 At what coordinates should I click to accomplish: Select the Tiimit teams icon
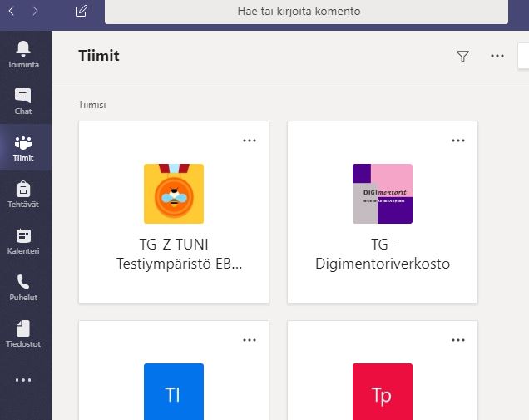tap(23, 147)
